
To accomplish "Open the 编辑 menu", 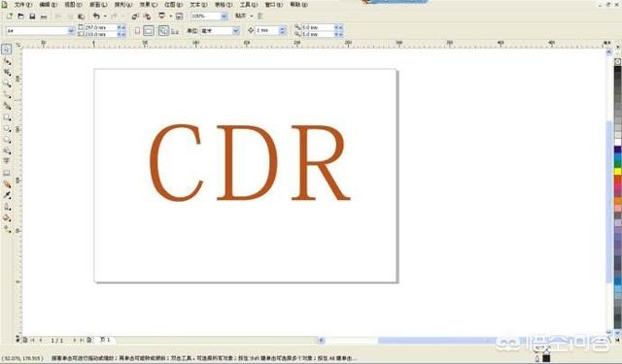I will tap(48, 5).
